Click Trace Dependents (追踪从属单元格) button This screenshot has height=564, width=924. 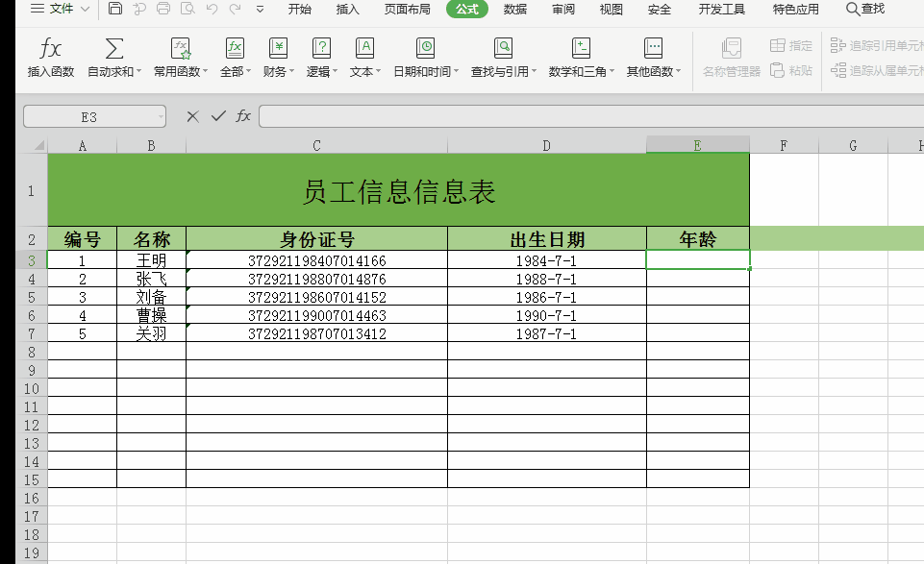(877, 71)
